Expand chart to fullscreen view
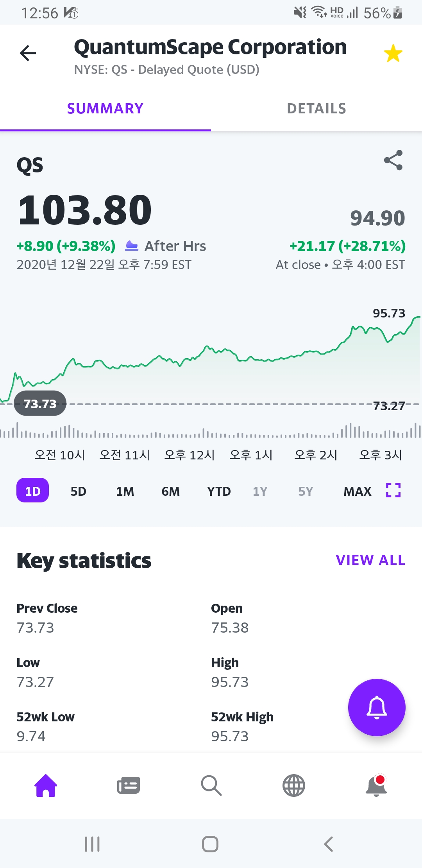422x868 pixels. pos(393,490)
